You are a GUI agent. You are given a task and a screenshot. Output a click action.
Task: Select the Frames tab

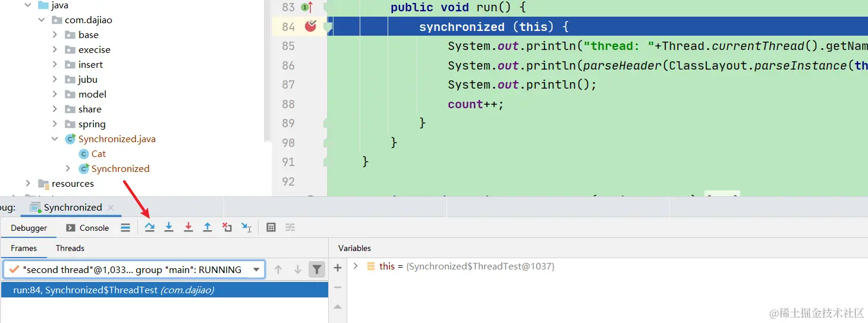click(x=24, y=248)
